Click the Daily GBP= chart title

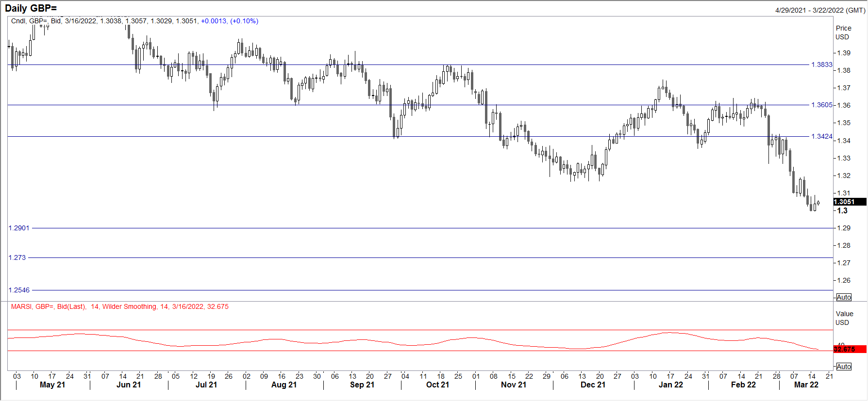pyautogui.click(x=31, y=8)
